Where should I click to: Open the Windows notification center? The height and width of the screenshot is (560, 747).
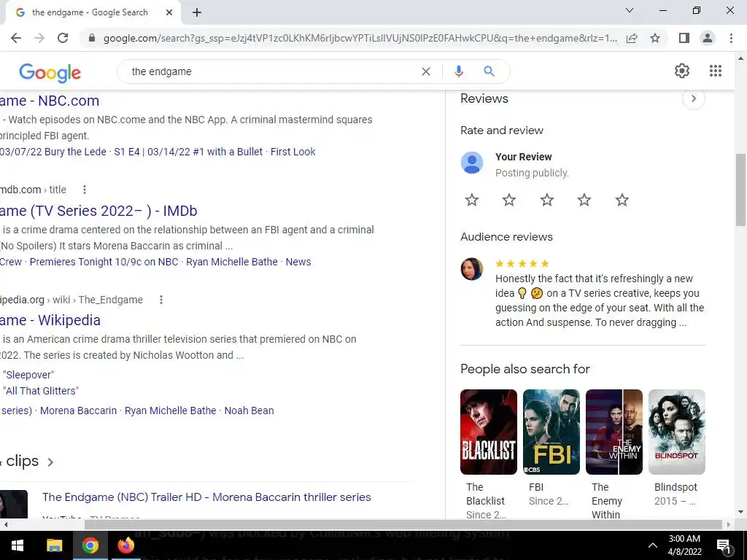724,545
